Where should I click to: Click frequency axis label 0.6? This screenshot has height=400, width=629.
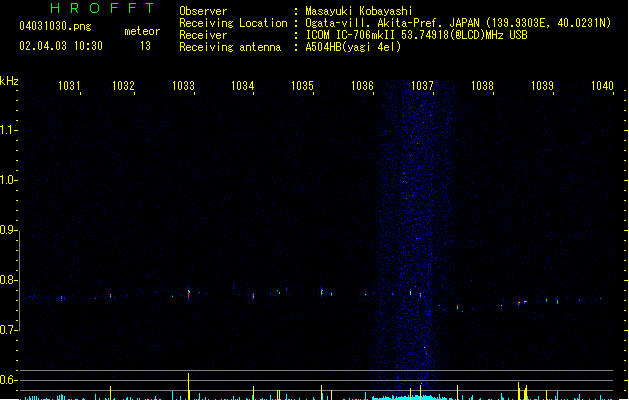point(8,380)
